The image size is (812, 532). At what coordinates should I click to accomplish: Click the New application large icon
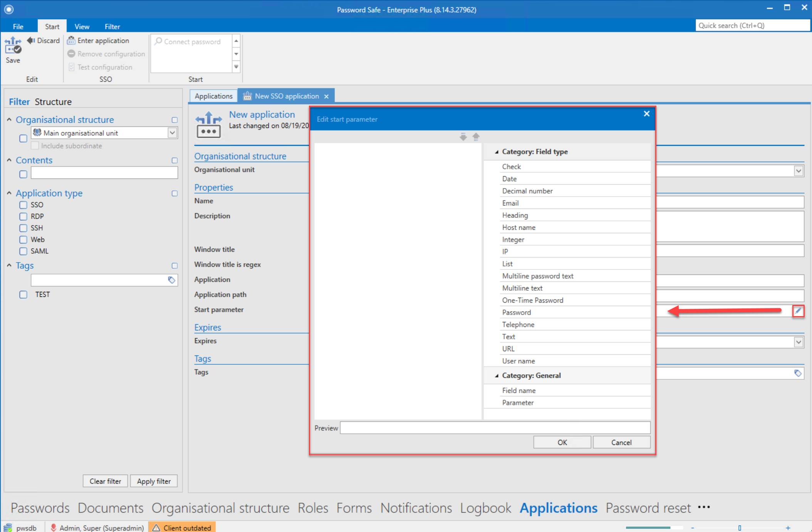209,124
